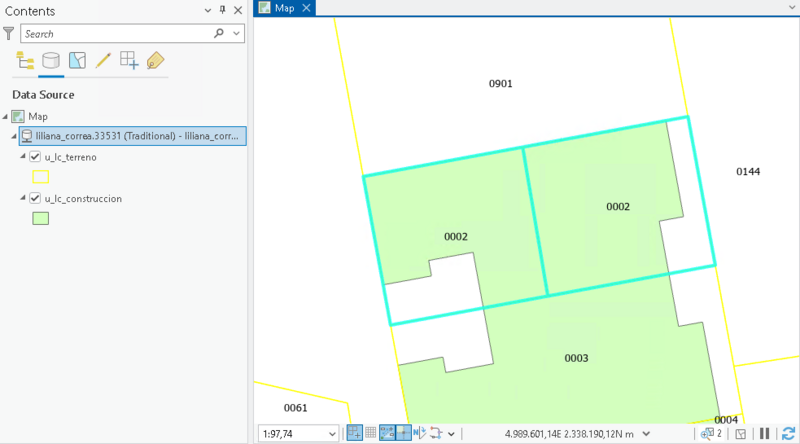Select List By Editing pencil icon
800x444 pixels.
103,61
